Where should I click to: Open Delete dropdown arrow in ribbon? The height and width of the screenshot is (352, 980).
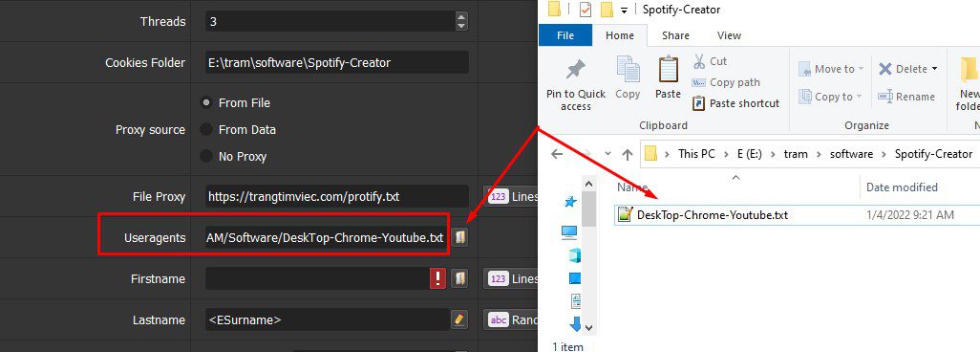point(934,69)
